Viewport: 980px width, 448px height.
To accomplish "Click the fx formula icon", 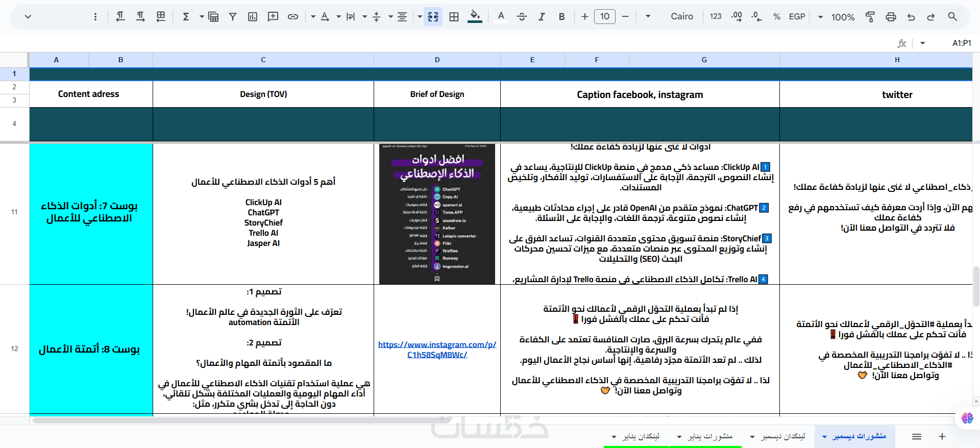I will 902,43.
